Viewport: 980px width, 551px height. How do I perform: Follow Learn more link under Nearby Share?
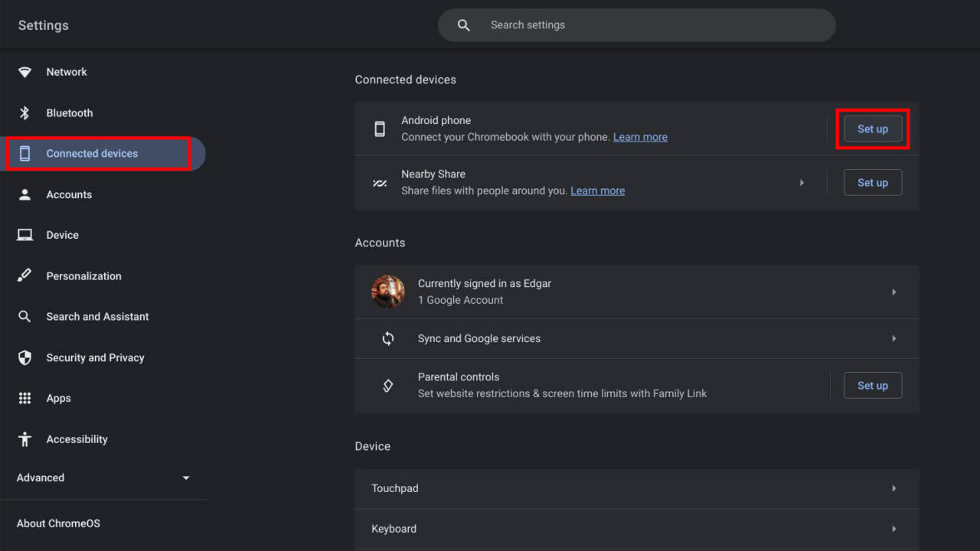pos(597,191)
